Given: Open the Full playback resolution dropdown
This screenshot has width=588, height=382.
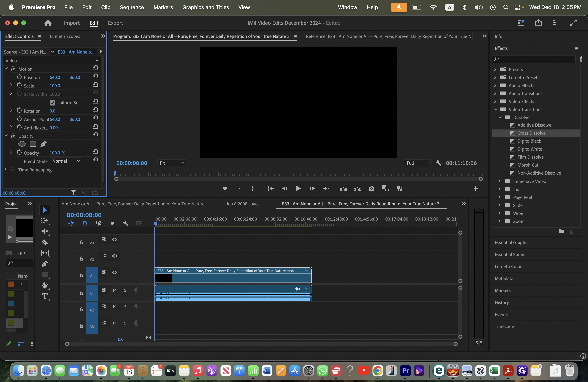Looking at the screenshot, I should (417, 163).
